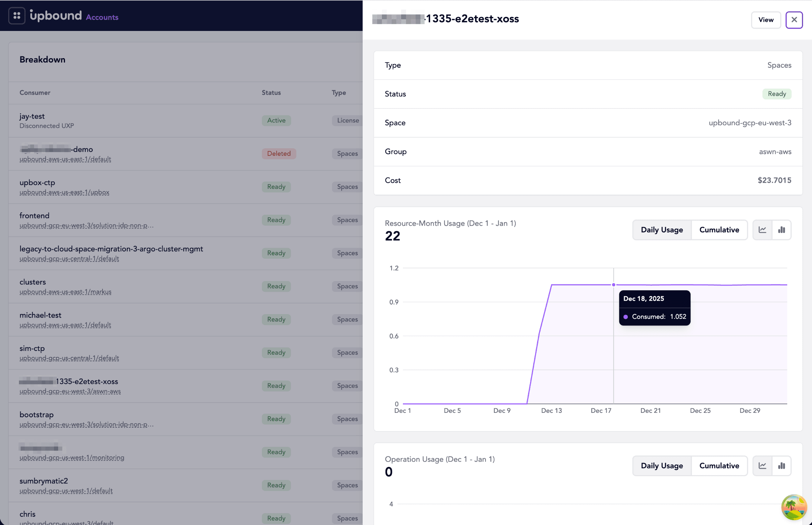Click the Consumer column header

[35, 93]
